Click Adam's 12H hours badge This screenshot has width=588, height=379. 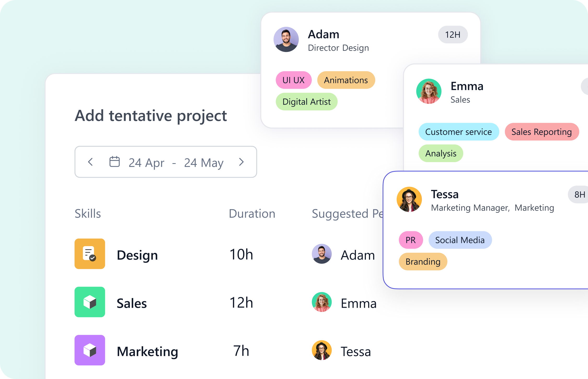(453, 34)
